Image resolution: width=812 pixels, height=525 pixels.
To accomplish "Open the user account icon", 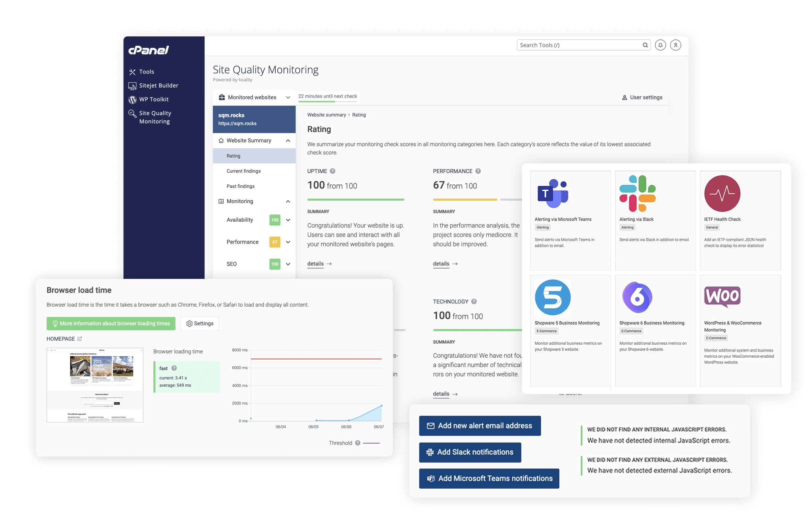I will (676, 45).
